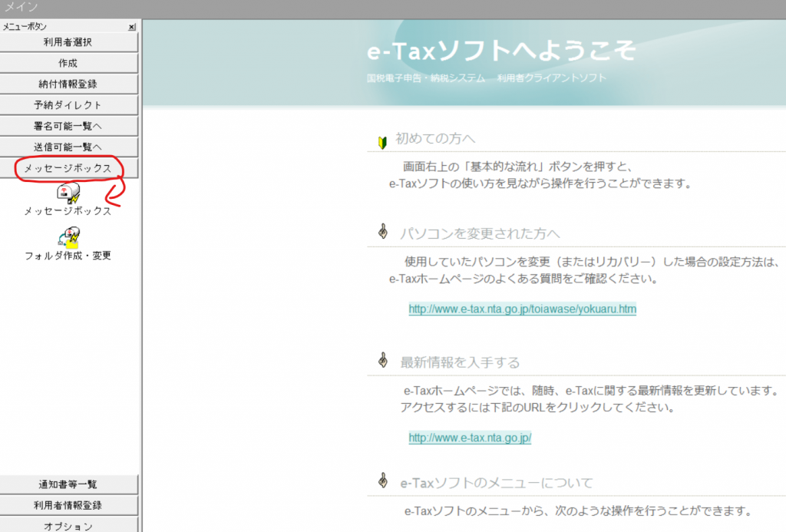Click the 初めての方へ heading
This screenshot has height=532, width=786.
coord(435,138)
